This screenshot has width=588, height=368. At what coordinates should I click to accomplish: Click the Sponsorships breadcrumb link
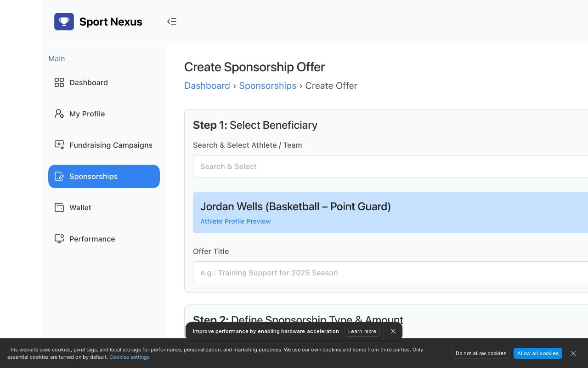tap(267, 86)
